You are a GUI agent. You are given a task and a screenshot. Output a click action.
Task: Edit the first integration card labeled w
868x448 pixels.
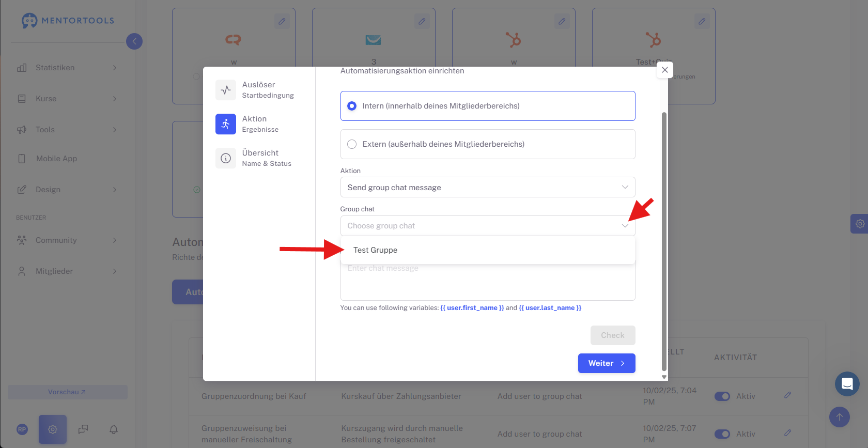point(282,21)
